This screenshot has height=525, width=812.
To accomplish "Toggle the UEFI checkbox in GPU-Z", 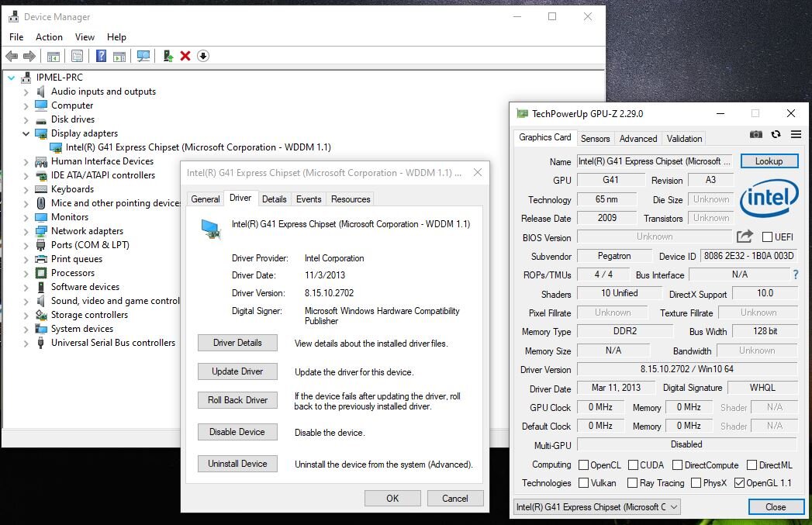I will (x=768, y=237).
